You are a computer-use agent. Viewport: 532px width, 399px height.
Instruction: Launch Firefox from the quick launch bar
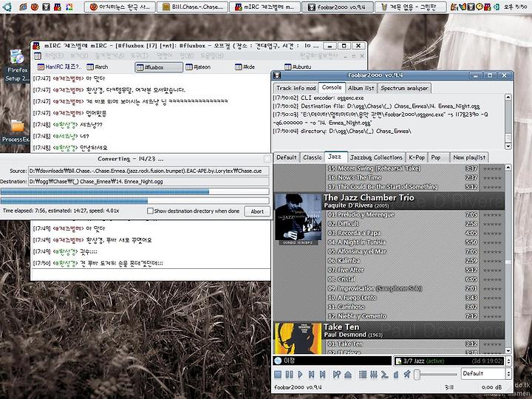click(x=35, y=7)
